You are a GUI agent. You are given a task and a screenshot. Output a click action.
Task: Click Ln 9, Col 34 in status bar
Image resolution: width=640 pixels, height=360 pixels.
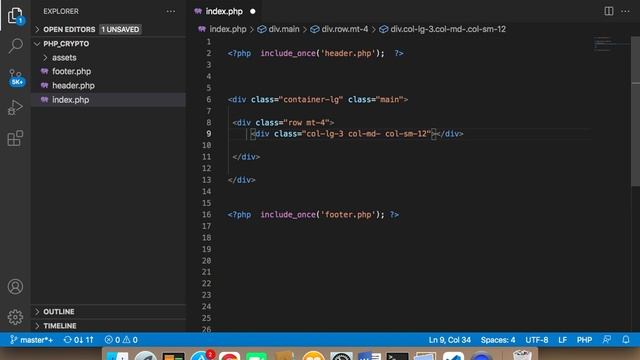coord(449,340)
